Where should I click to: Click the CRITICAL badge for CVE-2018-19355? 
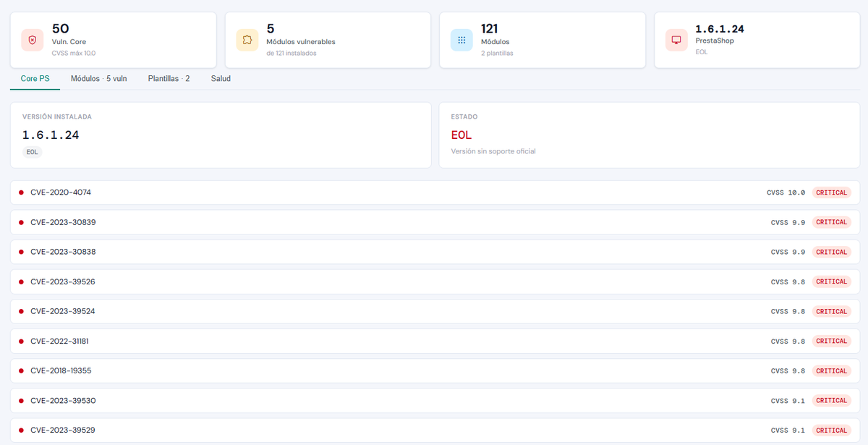tap(831, 370)
